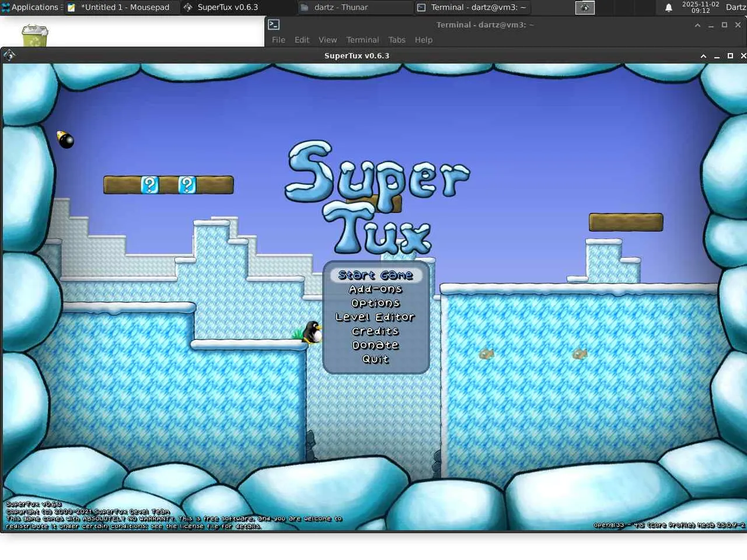Viewport: 747px width, 560px height.
Task: Open the Terminal menu in the Terminal window
Action: (362, 40)
